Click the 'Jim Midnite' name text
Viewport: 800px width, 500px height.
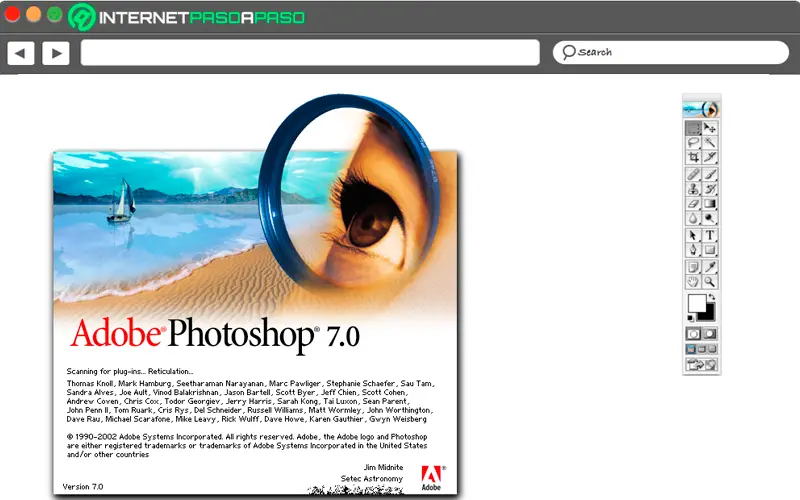383,467
